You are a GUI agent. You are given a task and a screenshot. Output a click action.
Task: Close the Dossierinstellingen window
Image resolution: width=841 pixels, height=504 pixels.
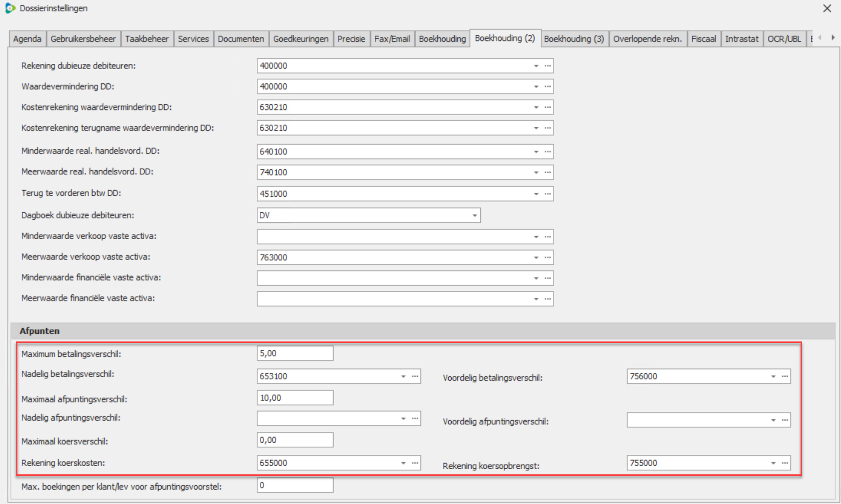point(827,8)
